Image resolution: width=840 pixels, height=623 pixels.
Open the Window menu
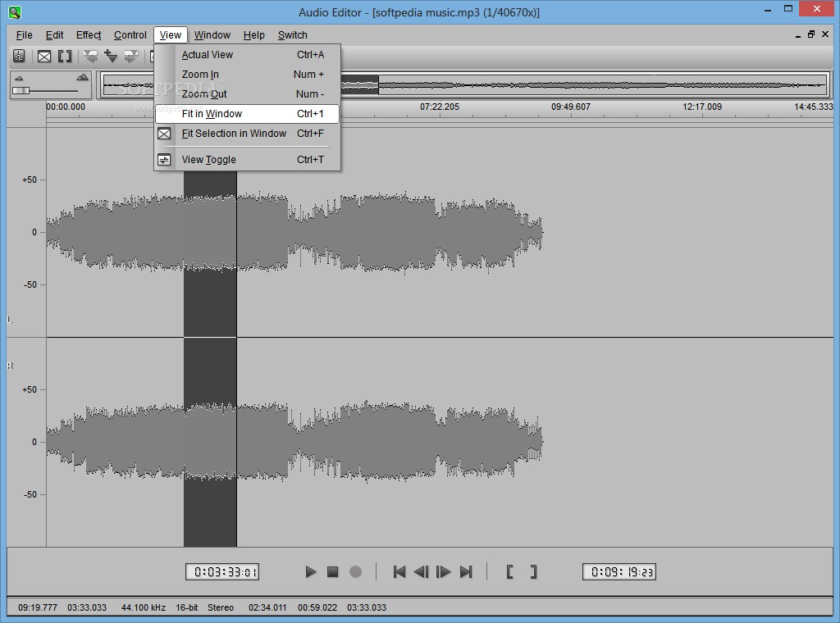(x=212, y=35)
